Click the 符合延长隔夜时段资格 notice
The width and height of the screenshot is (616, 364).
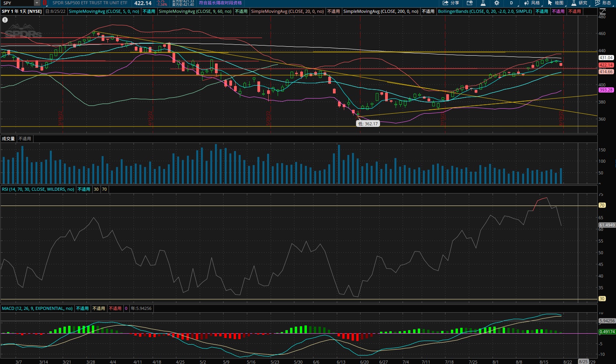pos(220,3)
